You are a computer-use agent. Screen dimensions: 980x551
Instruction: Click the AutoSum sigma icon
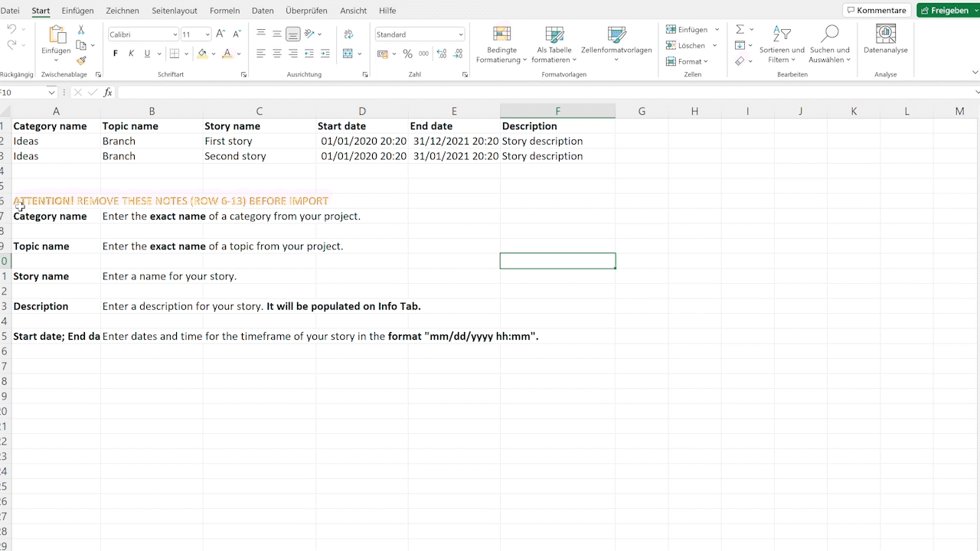tap(740, 29)
